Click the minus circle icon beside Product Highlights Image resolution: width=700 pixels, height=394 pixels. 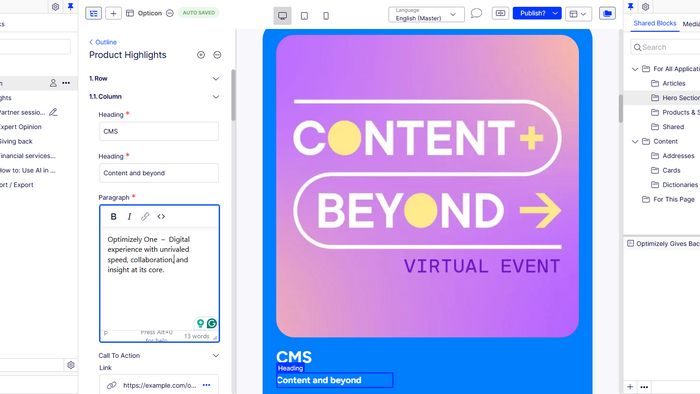217,55
